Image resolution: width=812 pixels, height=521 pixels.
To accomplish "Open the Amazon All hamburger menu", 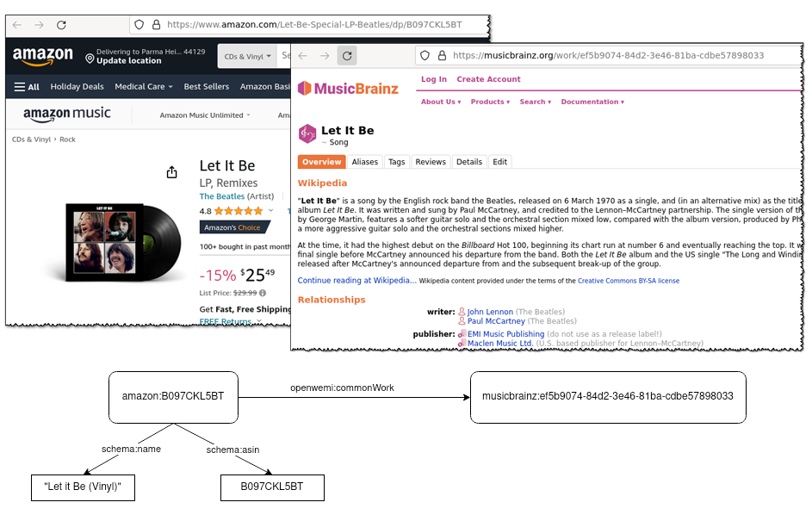I will pyautogui.click(x=27, y=87).
